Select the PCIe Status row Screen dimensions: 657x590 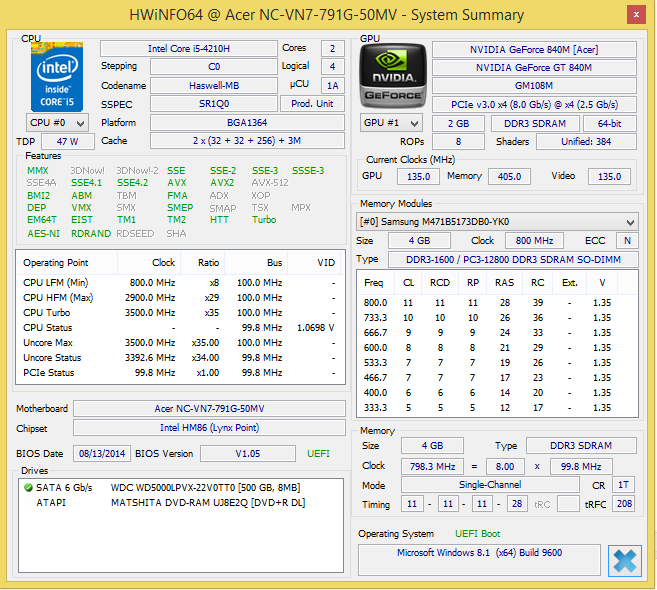pos(180,373)
